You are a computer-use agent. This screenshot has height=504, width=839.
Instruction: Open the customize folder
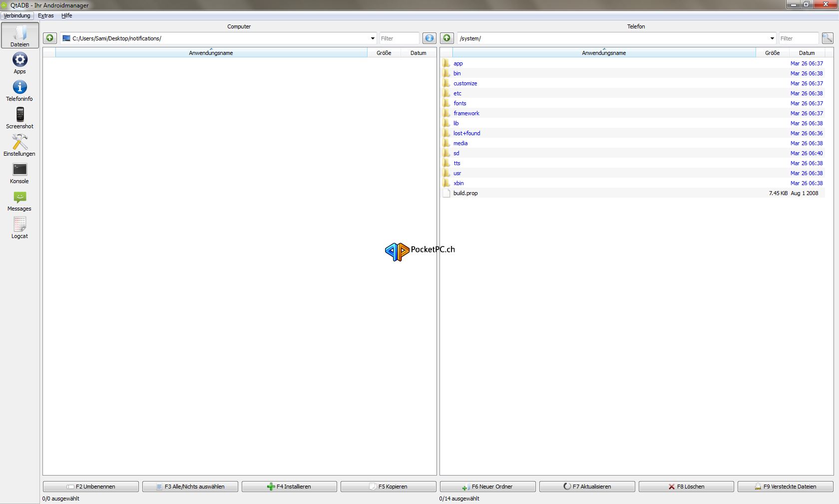[465, 83]
